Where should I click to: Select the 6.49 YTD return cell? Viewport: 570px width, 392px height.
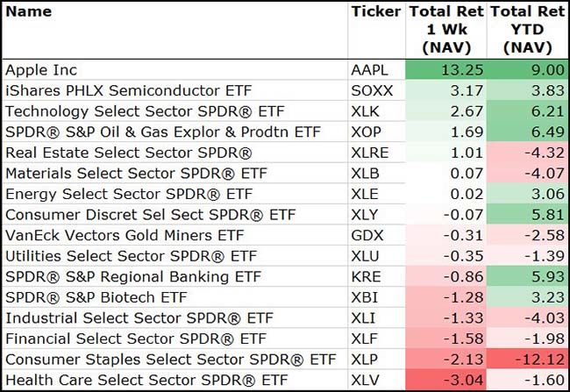tap(527, 132)
